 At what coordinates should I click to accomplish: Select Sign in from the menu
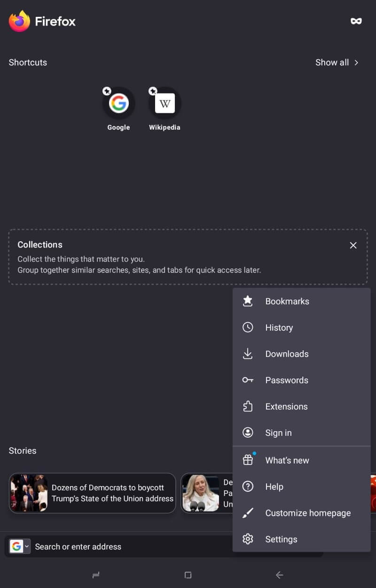point(278,433)
